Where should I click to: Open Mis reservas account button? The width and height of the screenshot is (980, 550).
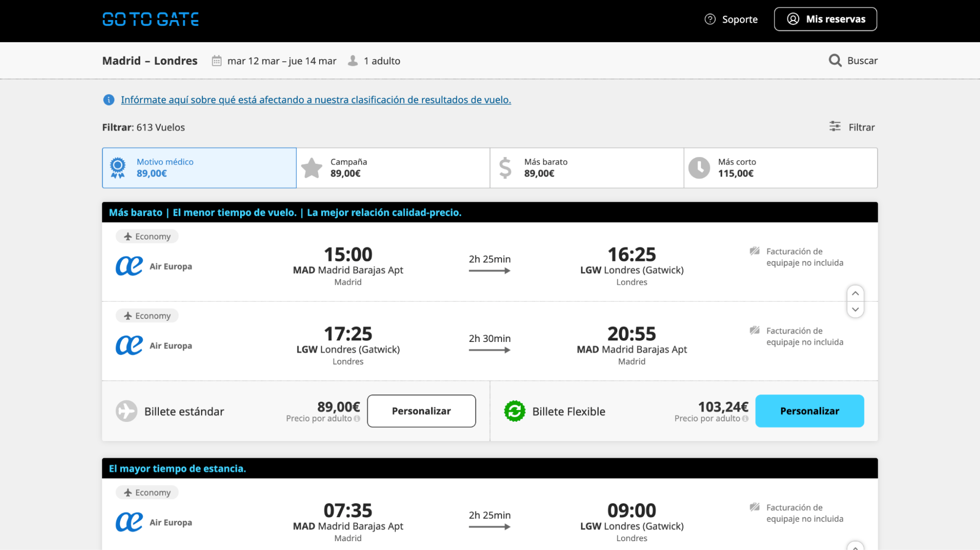tap(826, 19)
